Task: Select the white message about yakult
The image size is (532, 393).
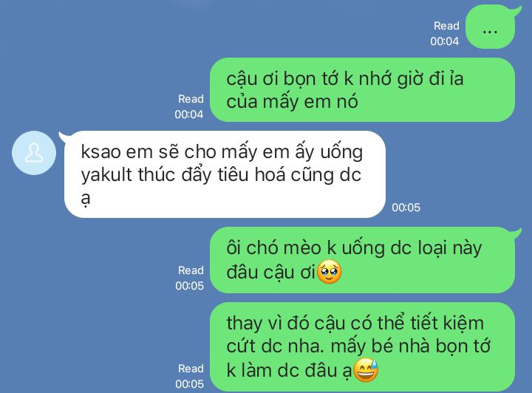Action: coord(224,174)
